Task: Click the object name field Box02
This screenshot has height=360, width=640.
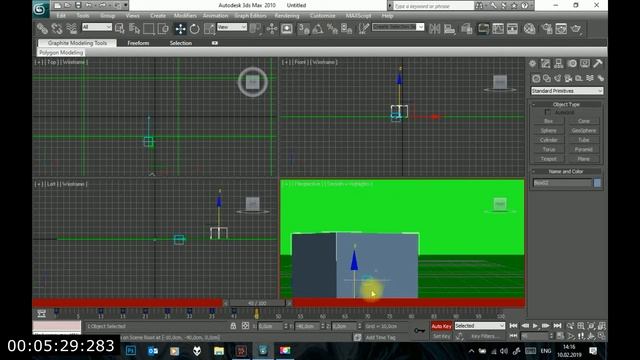Action: click(562, 183)
